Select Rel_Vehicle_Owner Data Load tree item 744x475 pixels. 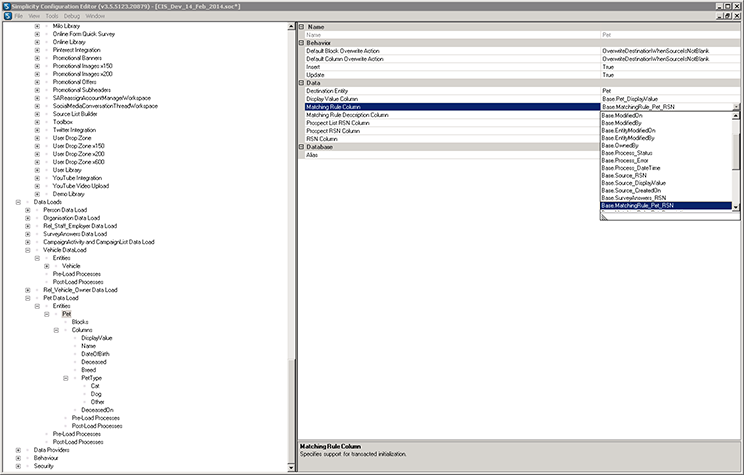tap(80, 290)
